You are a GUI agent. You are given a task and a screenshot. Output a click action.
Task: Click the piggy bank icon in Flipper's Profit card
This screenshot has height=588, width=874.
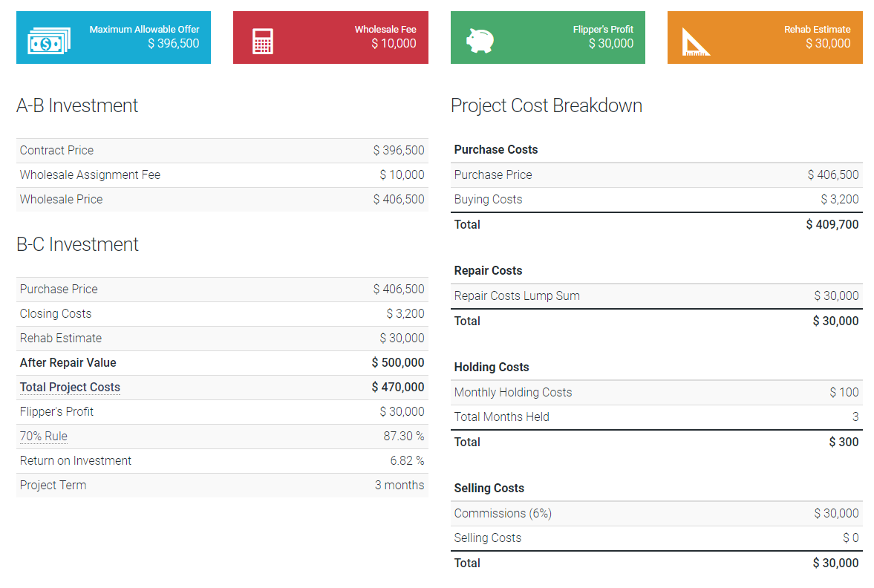(x=480, y=42)
